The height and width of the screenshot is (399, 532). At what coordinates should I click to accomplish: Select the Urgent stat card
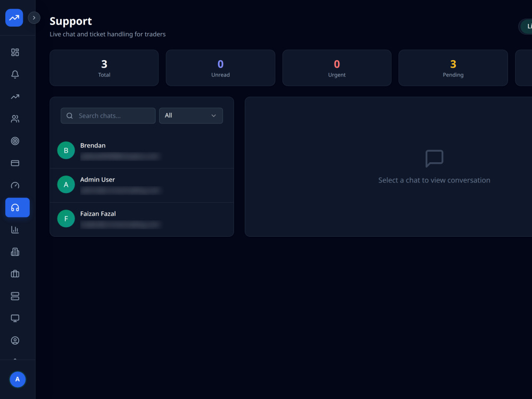(x=337, y=68)
